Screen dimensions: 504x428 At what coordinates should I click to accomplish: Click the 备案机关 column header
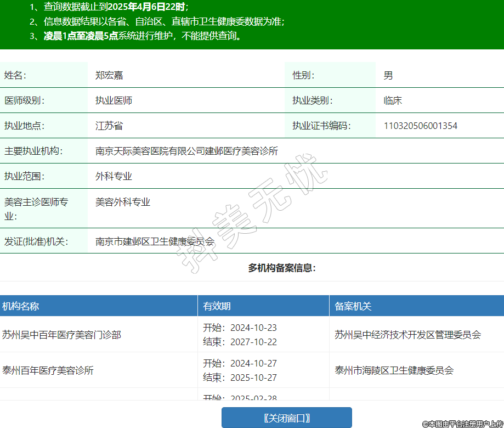pos(353,306)
